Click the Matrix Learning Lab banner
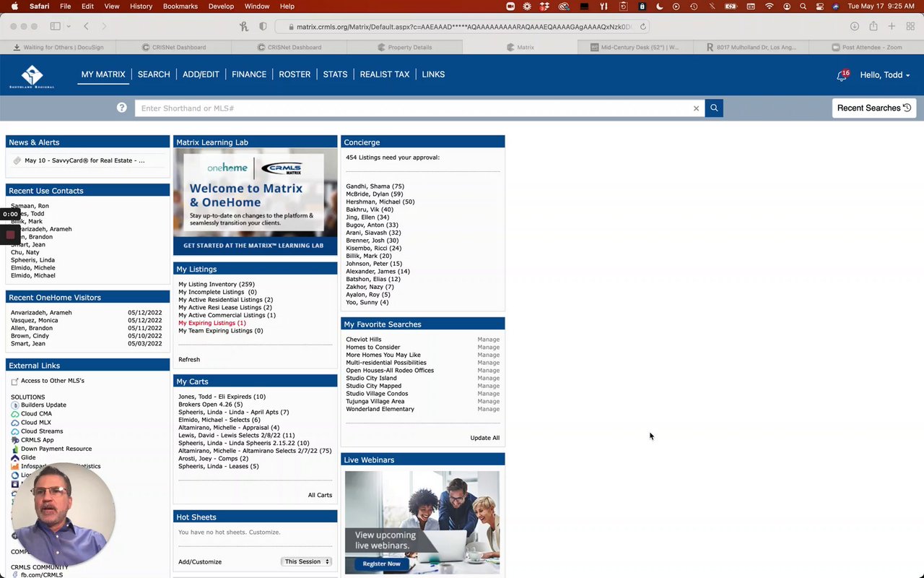Viewport: 924px width, 578px height. pyautogui.click(x=255, y=202)
